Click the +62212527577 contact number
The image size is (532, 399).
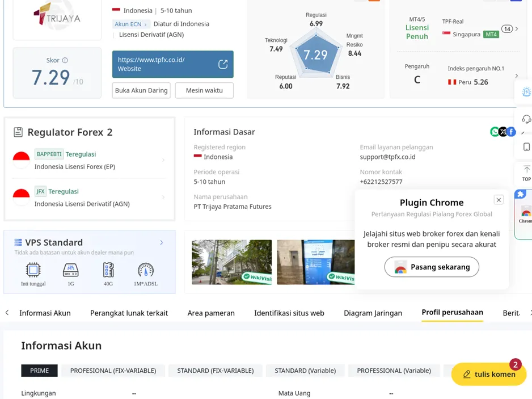tap(381, 182)
